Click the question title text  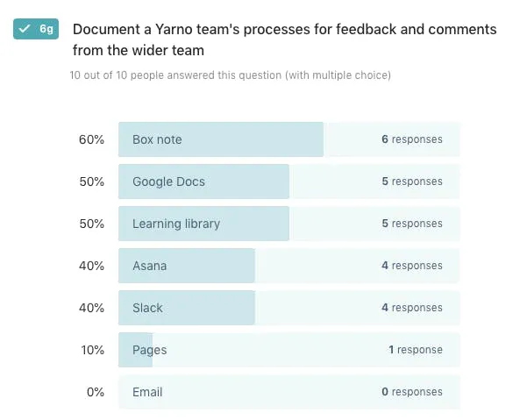(285, 39)
